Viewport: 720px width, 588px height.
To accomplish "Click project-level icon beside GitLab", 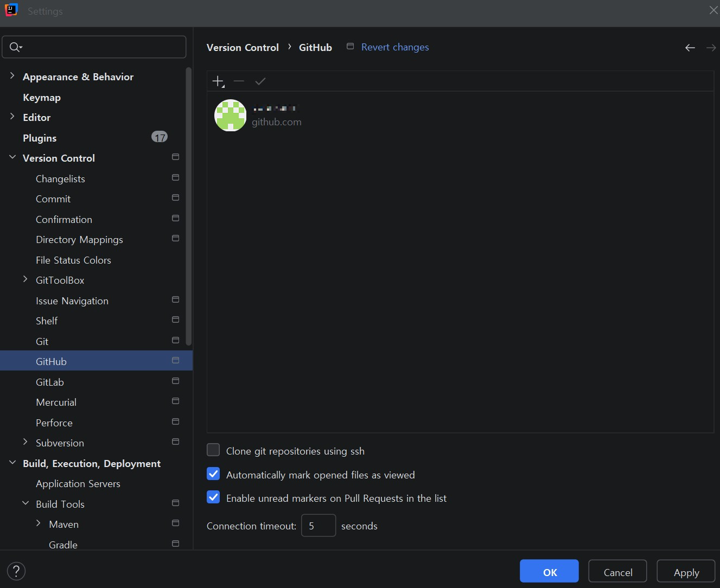I will [x=175, y=381].
